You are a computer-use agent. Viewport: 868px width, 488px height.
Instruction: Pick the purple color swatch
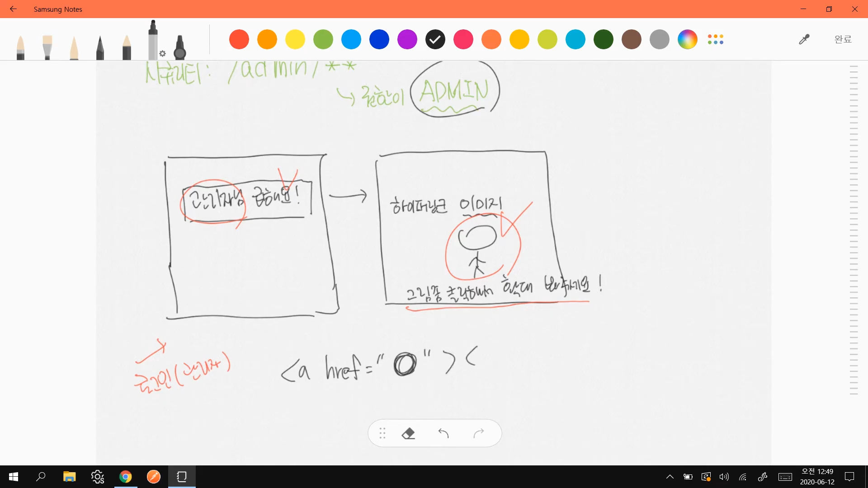[407, 39]
